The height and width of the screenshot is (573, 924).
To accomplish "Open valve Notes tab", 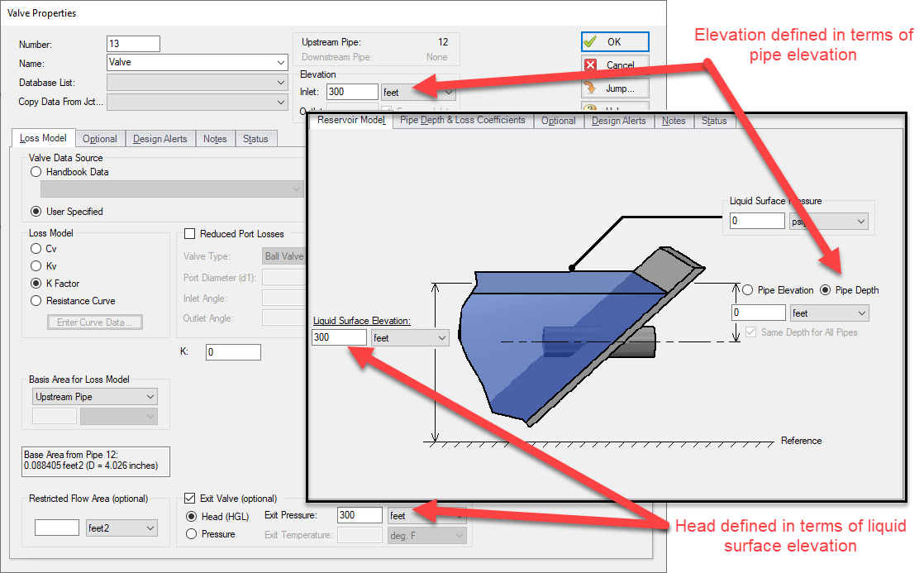I will coord(215,139).
